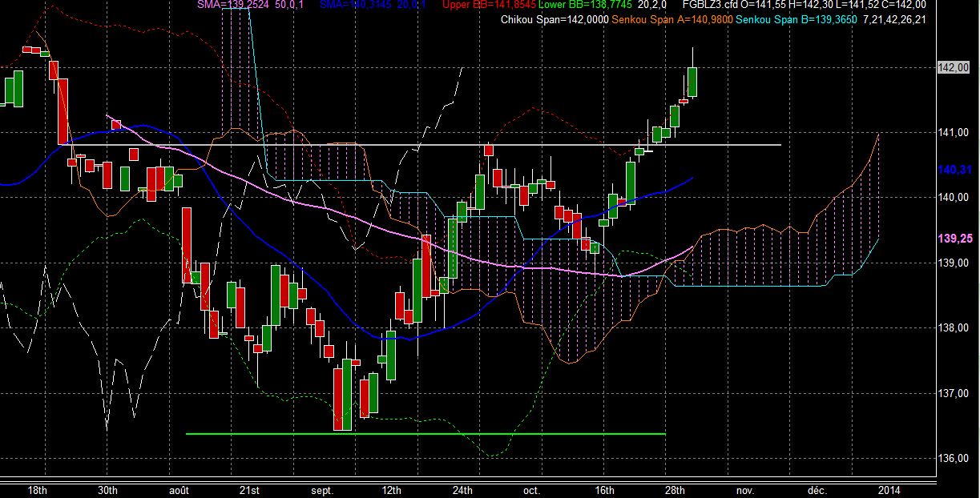Click the oct. month axis label
The image size is (980, 498).
531,490
